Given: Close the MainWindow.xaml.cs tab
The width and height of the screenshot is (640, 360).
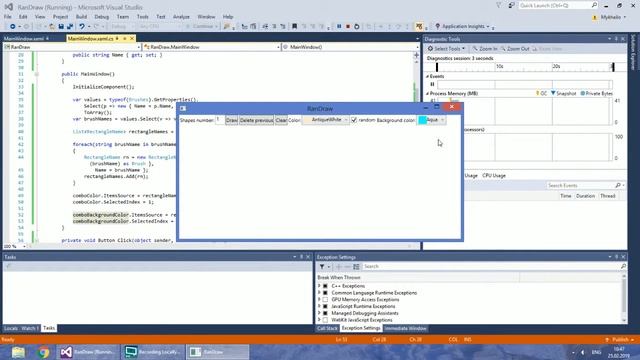Looking at the screenshot, I should point(131,38).
